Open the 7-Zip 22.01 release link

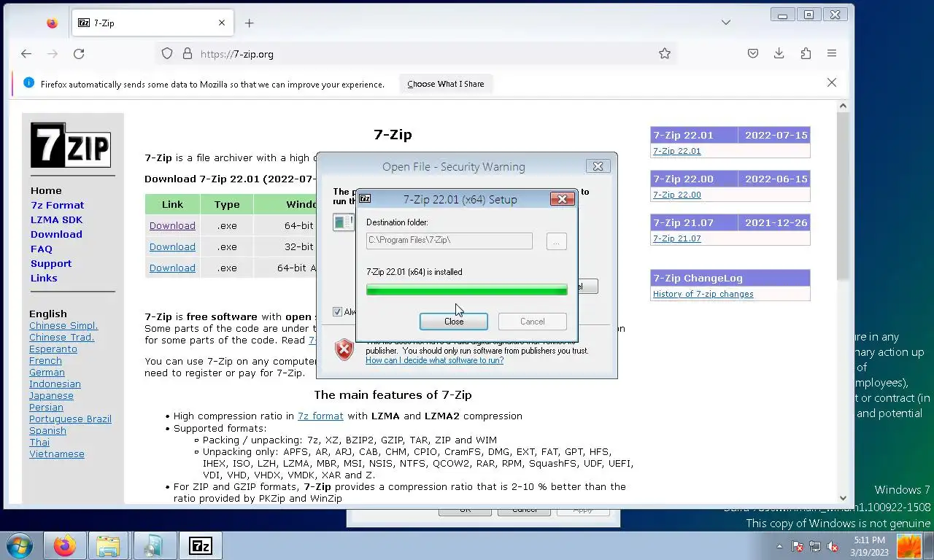coord(676,151)
